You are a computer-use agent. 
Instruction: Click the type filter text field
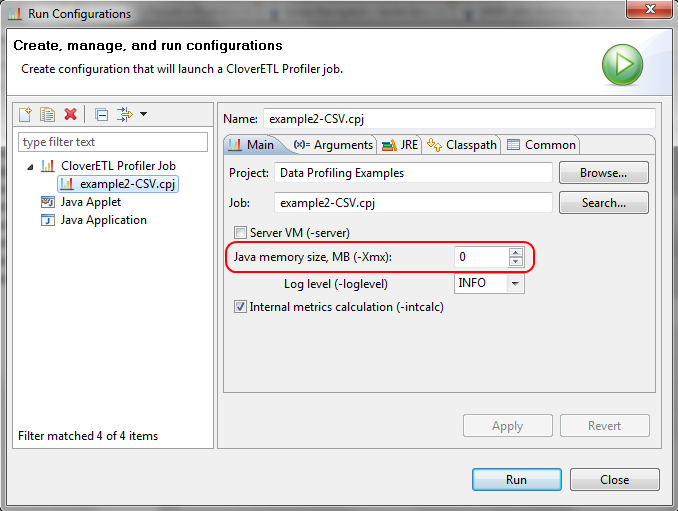click(x=113, y=142)
